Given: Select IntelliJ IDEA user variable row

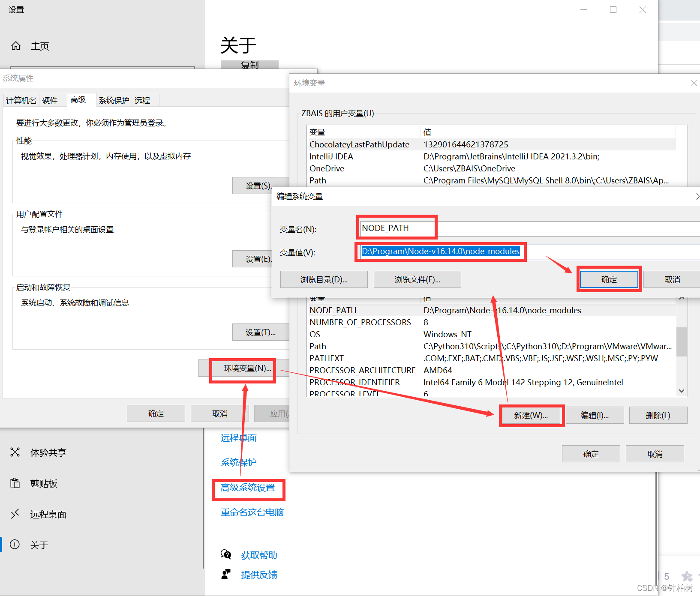Looking at the screenshot, I should [491, 156].
